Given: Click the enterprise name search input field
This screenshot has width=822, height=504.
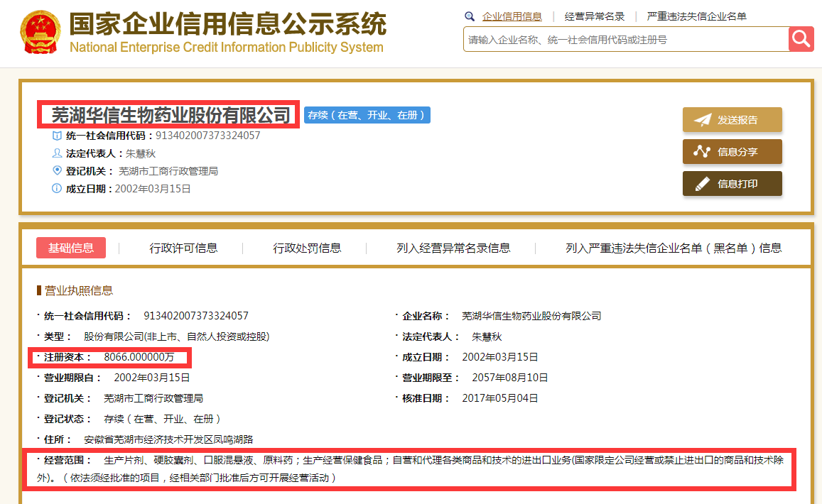Looking at the screenshot, I should pos(625,40).
